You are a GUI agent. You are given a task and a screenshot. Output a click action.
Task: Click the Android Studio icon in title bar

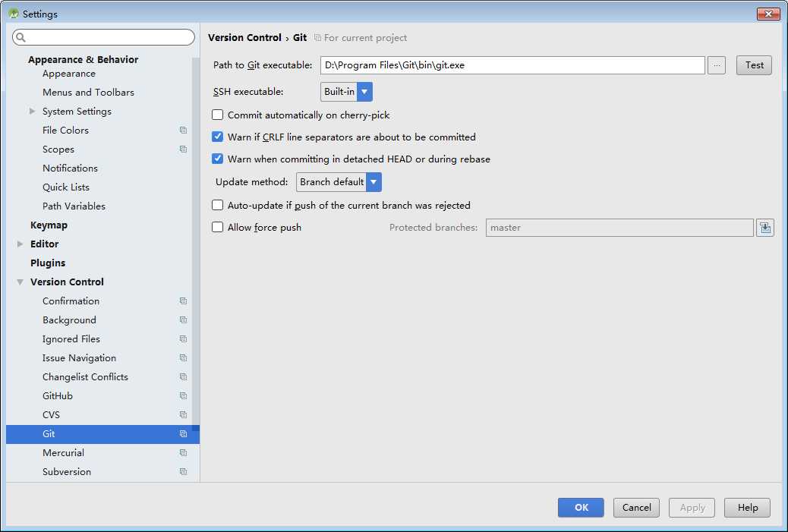[x=14, y=14]
